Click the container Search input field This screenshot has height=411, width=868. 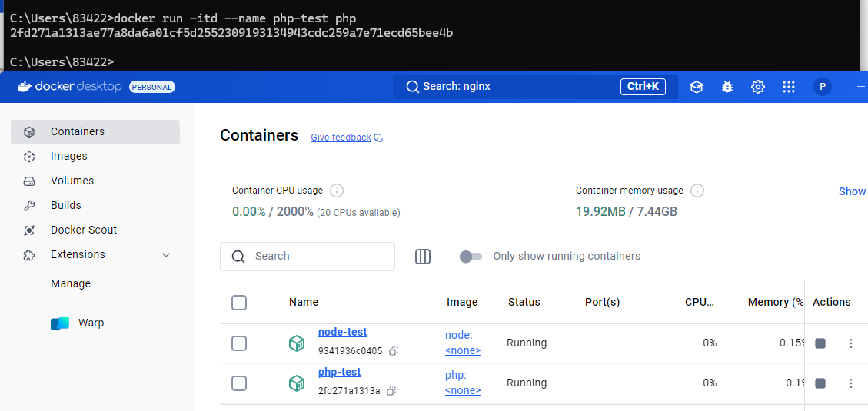(319, 257)
